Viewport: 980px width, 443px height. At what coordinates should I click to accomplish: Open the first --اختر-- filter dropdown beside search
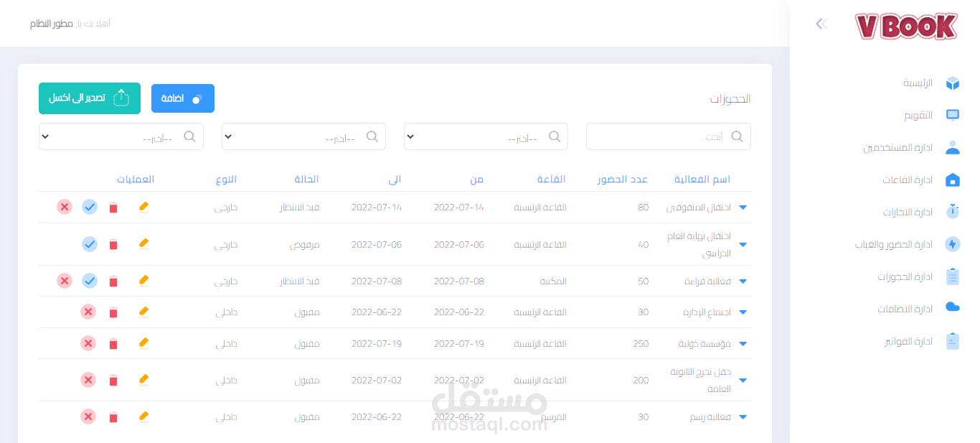[486, 136]
